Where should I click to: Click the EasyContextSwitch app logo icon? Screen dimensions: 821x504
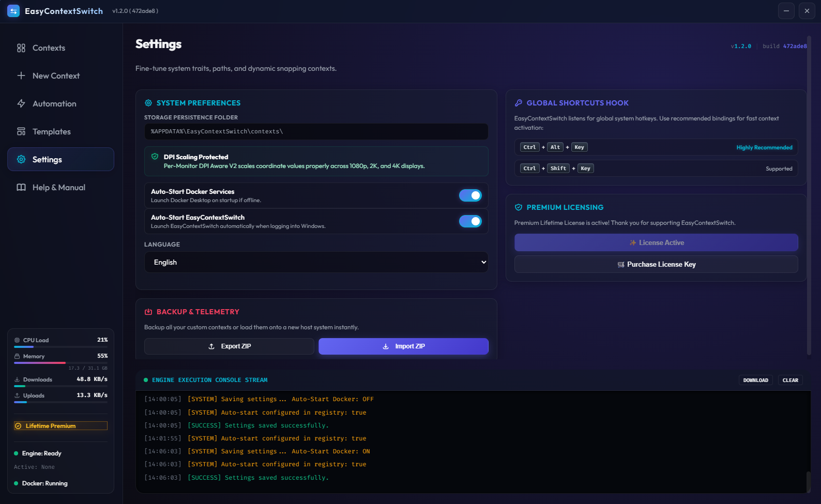coord(13,11)
